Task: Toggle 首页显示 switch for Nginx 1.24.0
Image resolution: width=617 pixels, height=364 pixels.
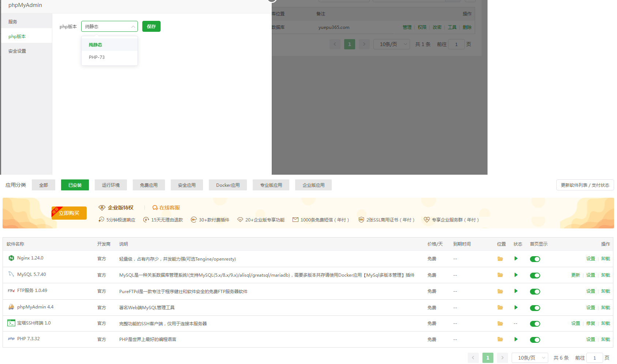Action: [535, 259]
